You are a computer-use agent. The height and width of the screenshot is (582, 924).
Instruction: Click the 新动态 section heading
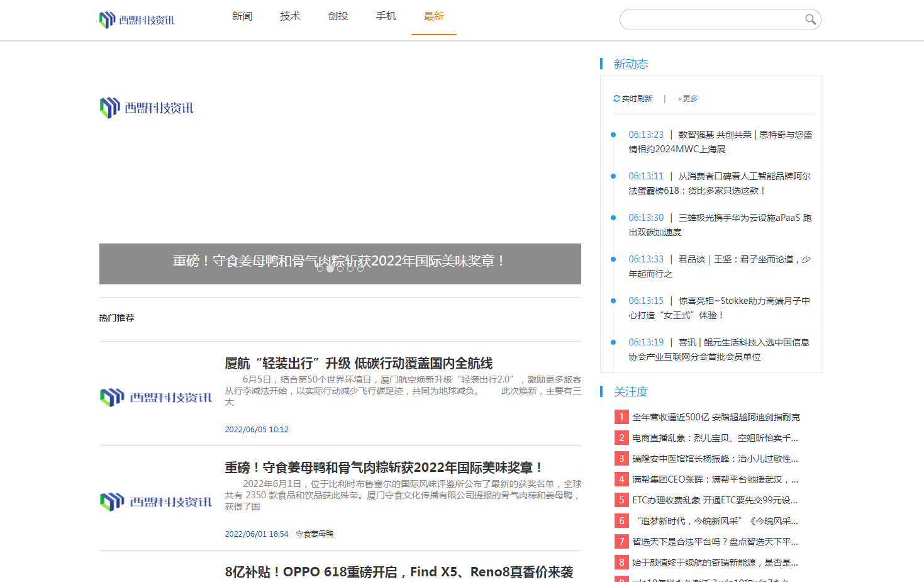(631, 64)
